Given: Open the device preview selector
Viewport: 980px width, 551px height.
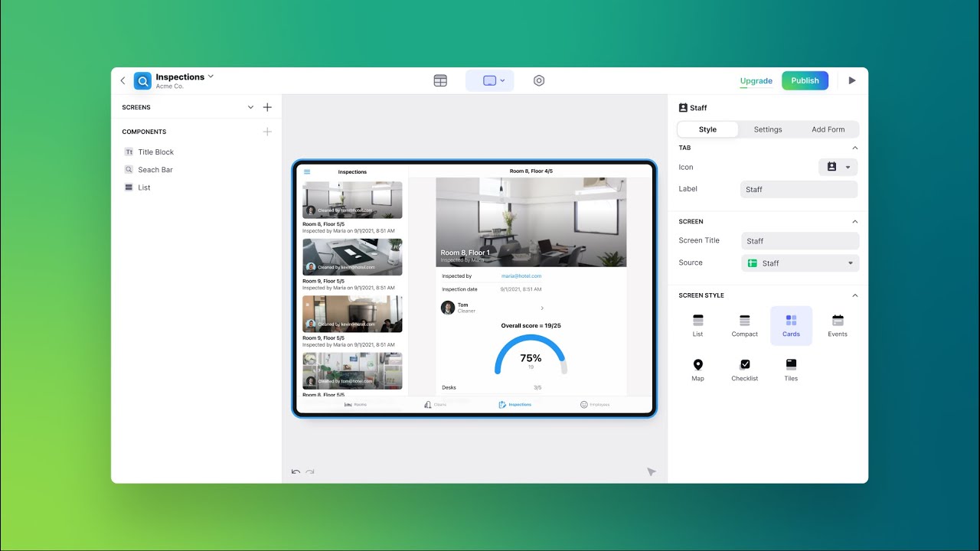Looking at the screenshot, I should tap(490, 80).
